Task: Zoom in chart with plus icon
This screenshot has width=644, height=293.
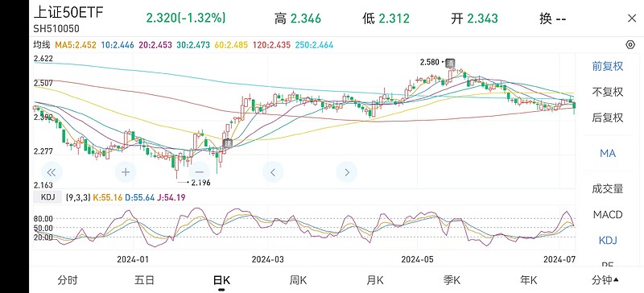Action: (x=126, y=171)
